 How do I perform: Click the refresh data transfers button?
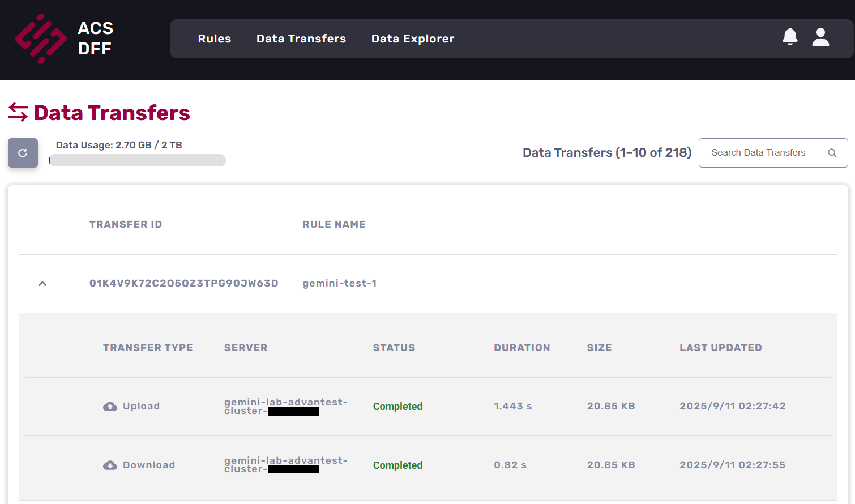click(x=23, y=153)
